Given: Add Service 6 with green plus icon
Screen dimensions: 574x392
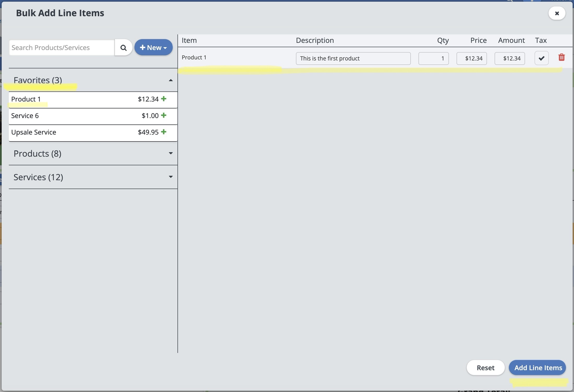Looking at the screenshot, I should point(164,115).
